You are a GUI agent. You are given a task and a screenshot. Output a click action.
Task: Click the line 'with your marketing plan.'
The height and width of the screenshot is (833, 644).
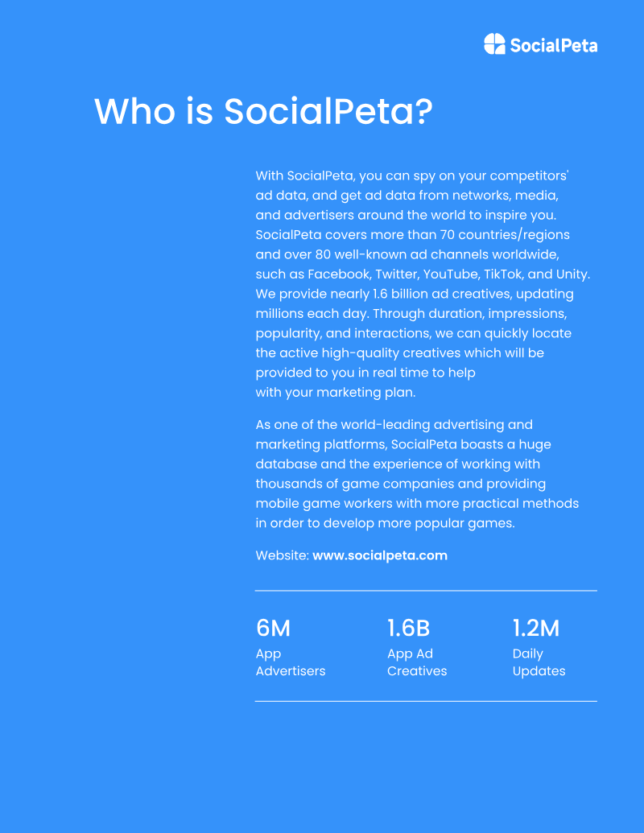336,393
